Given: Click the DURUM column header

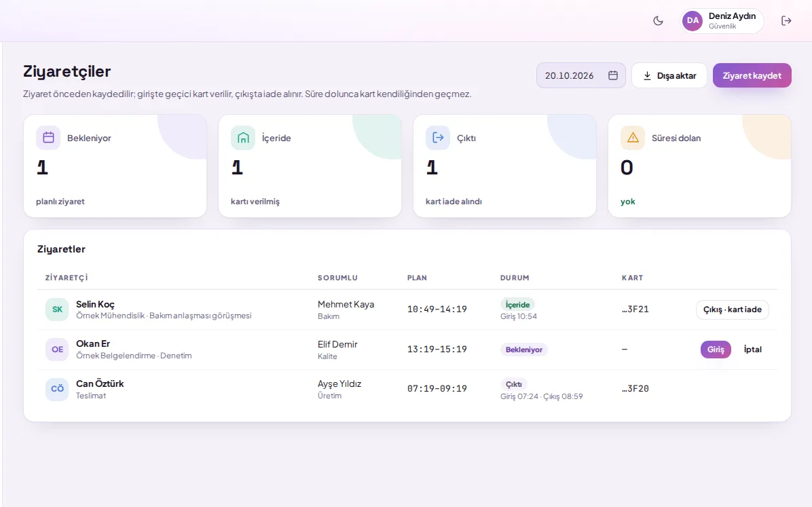Looking at the screenshot, I should pos(515,278).
